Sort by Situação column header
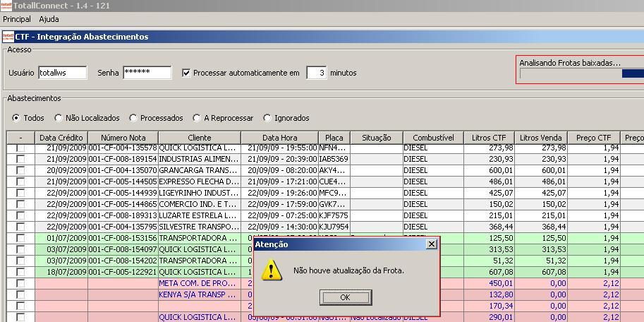 [376, 138]
